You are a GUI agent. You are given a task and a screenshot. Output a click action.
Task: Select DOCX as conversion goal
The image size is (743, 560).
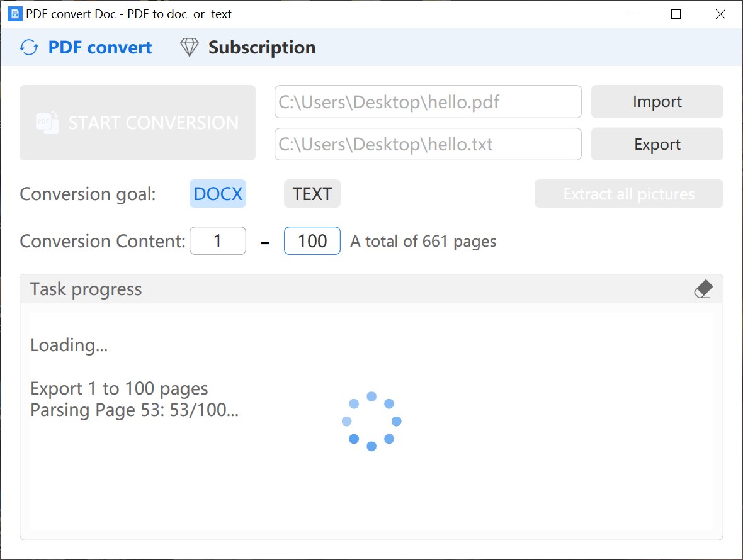[218, 194]
